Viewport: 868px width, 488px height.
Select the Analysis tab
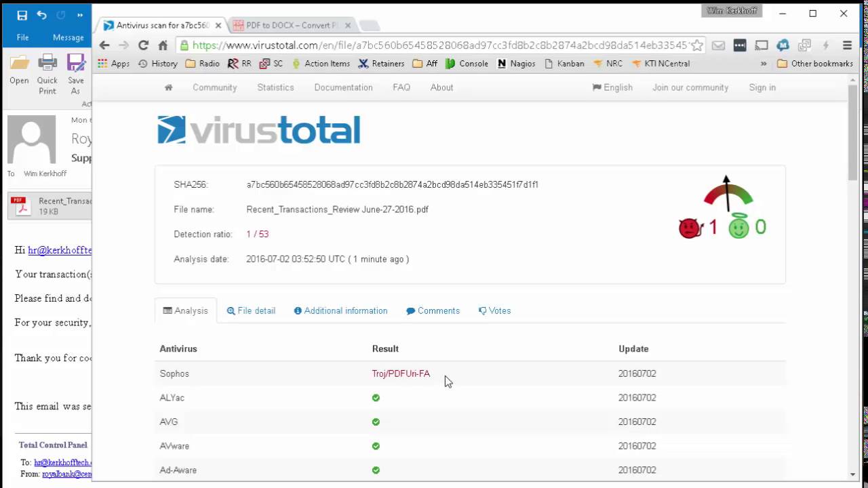click(186, 310)
